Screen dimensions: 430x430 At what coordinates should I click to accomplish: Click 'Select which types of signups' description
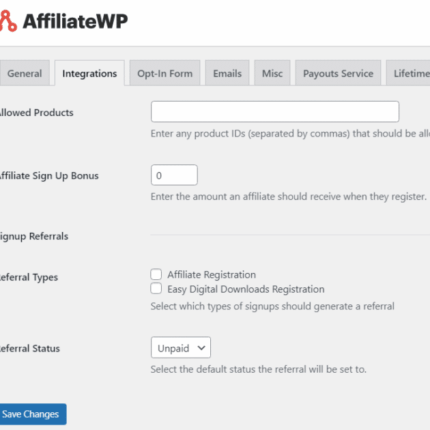[x=272, y=306]
